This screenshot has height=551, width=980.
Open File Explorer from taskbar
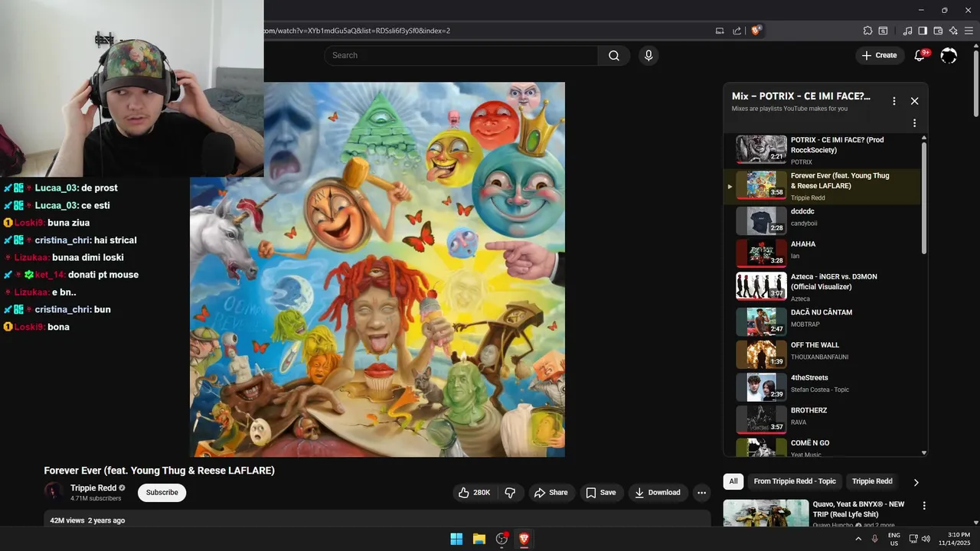479,539
